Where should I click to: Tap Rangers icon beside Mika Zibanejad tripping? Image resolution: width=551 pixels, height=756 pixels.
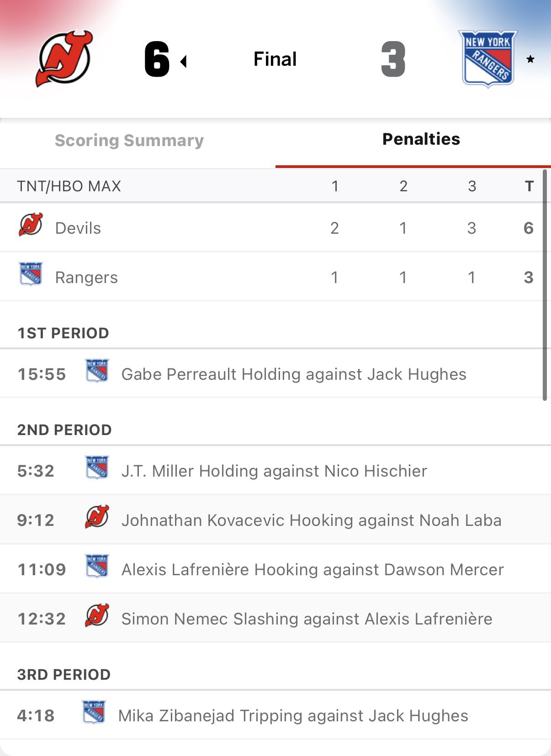[94, 712]
